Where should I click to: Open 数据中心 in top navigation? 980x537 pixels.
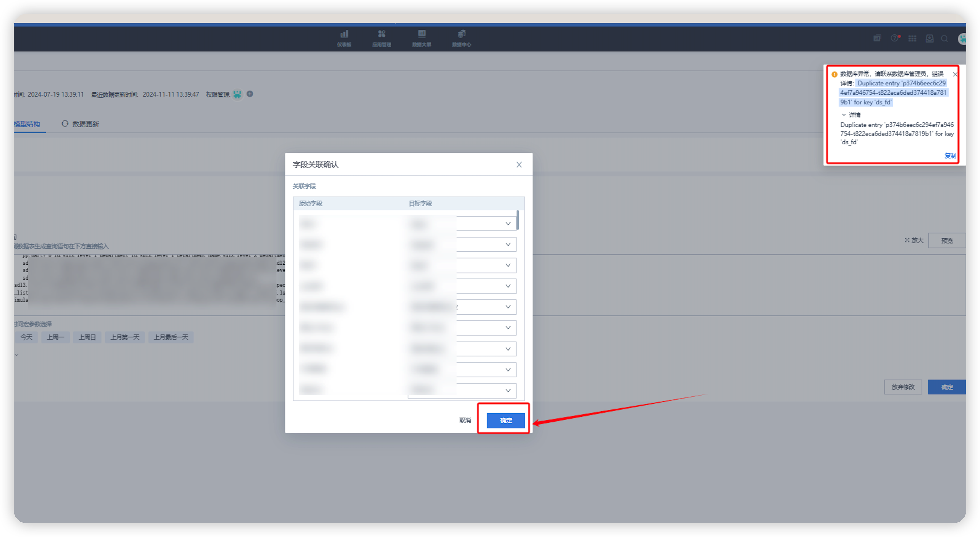(x=461, y=38)
